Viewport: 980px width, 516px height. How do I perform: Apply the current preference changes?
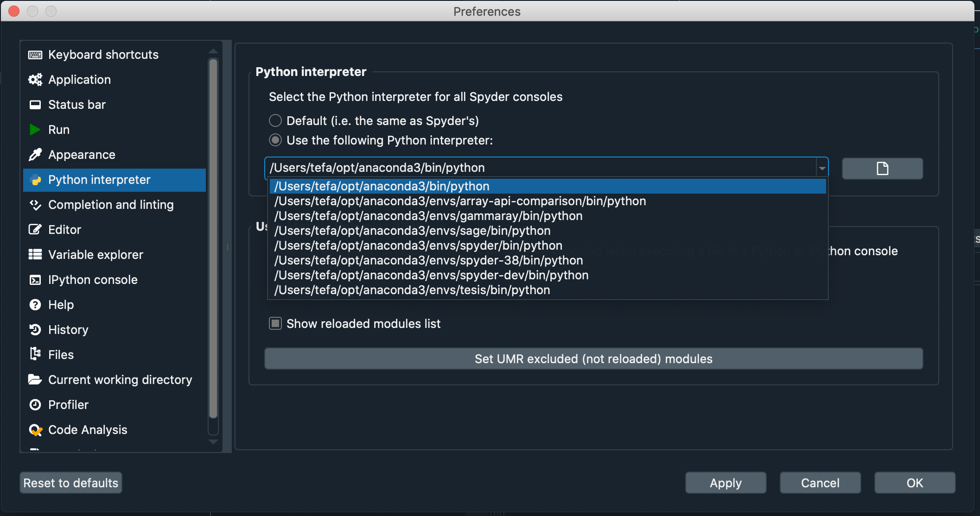coord(725,483)
